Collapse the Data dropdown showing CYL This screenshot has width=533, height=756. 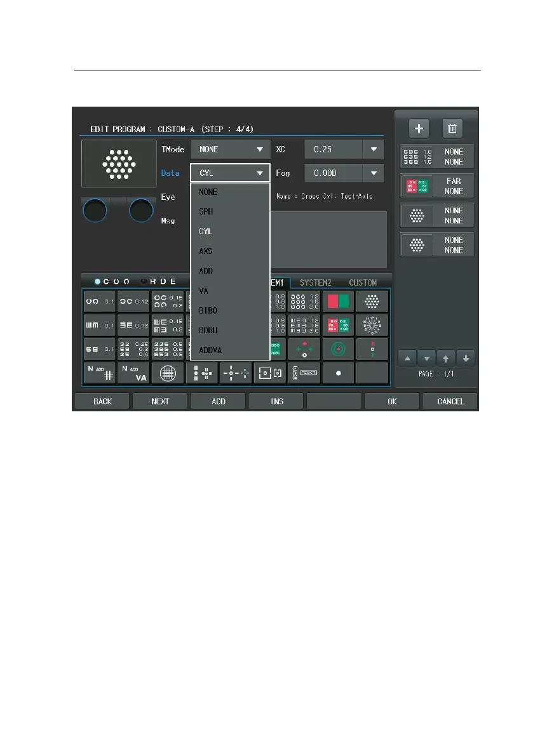pos(230,173)
